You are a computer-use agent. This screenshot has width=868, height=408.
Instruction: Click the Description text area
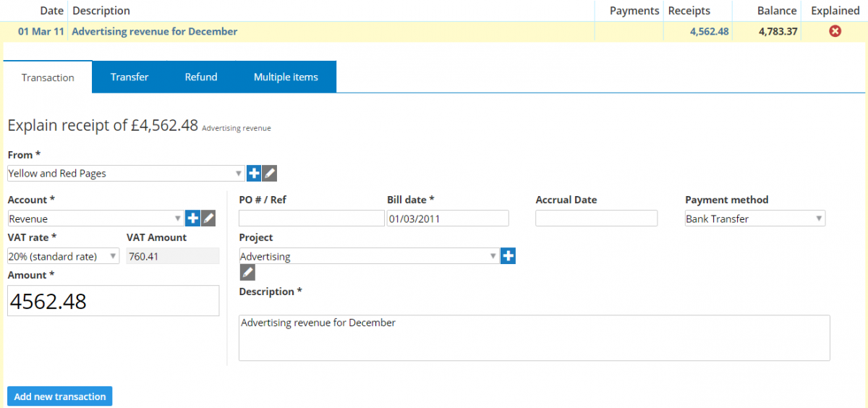pyautogui.click(x=535, y=338)
